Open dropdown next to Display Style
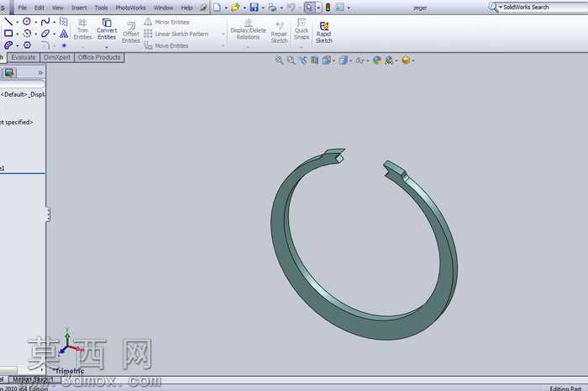Image resolution: width=588 pixels, height=391 pixels. 350,61
